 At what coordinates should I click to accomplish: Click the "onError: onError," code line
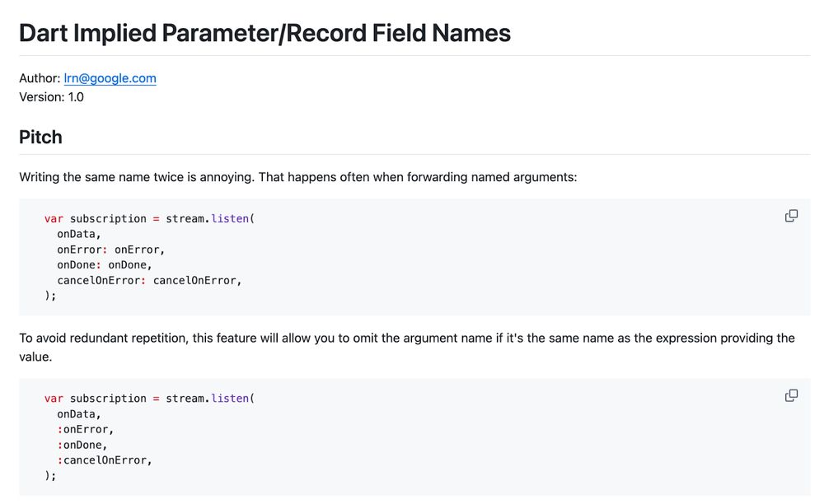pyautogui.click(x=111, y=250)
